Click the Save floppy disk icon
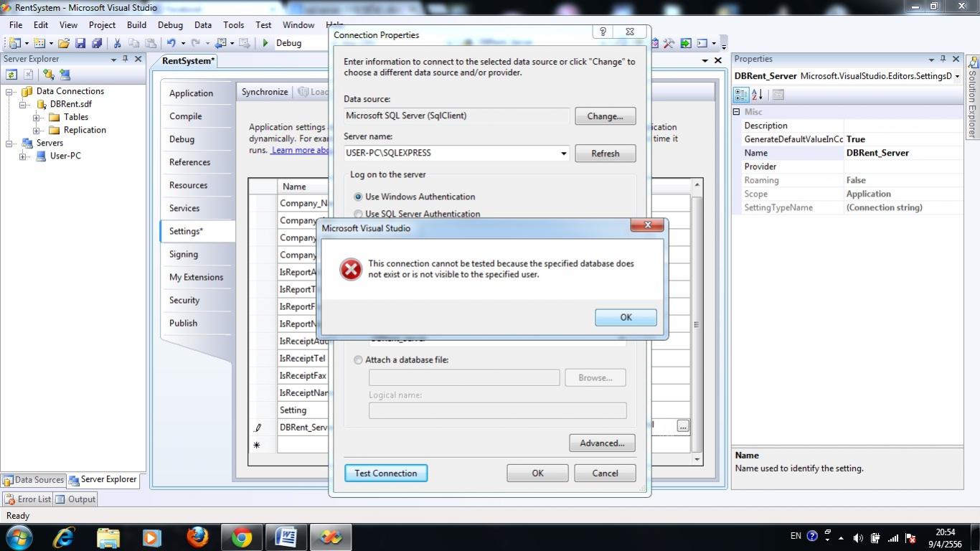Screen dimensions: 980x551 [80, 43]
